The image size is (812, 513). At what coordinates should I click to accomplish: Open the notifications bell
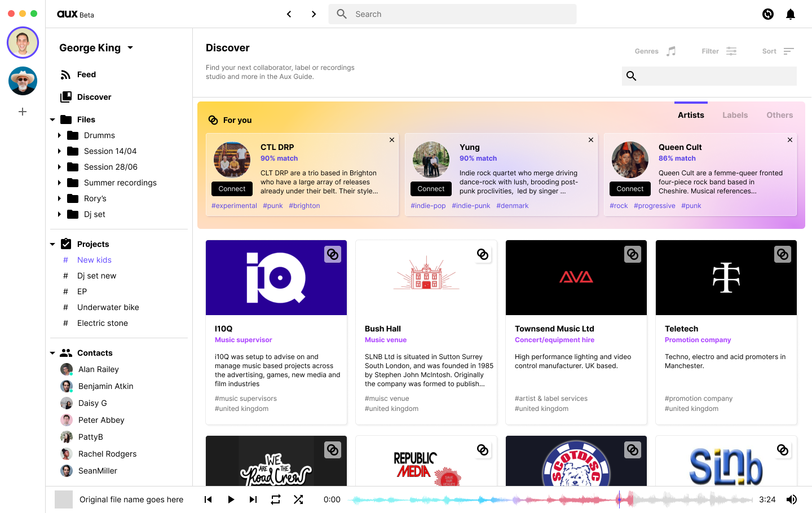tap(791, 14)
